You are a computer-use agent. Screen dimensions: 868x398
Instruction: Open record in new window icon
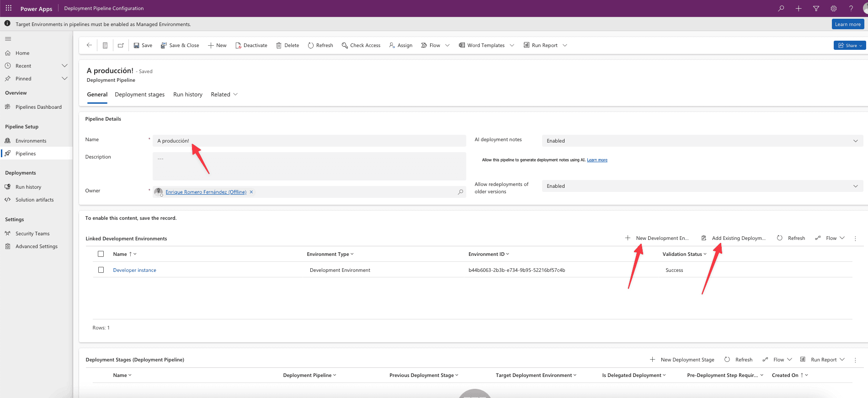point(121,45)
